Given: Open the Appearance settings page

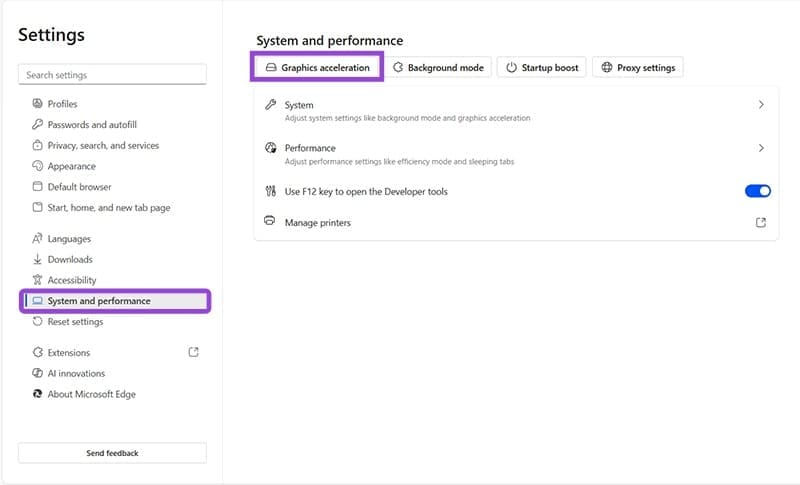Looking at the screenshot, I should 71,167.
